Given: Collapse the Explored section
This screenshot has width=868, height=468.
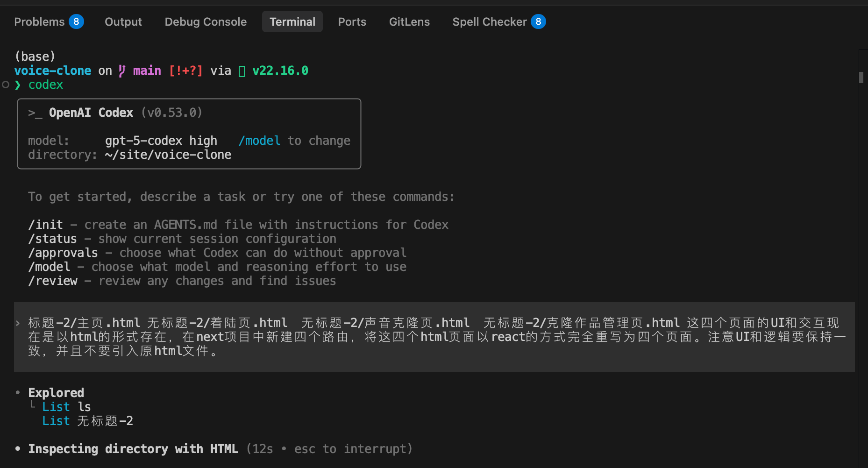Looking at the screenshot, I should click(x=56, y=392).
